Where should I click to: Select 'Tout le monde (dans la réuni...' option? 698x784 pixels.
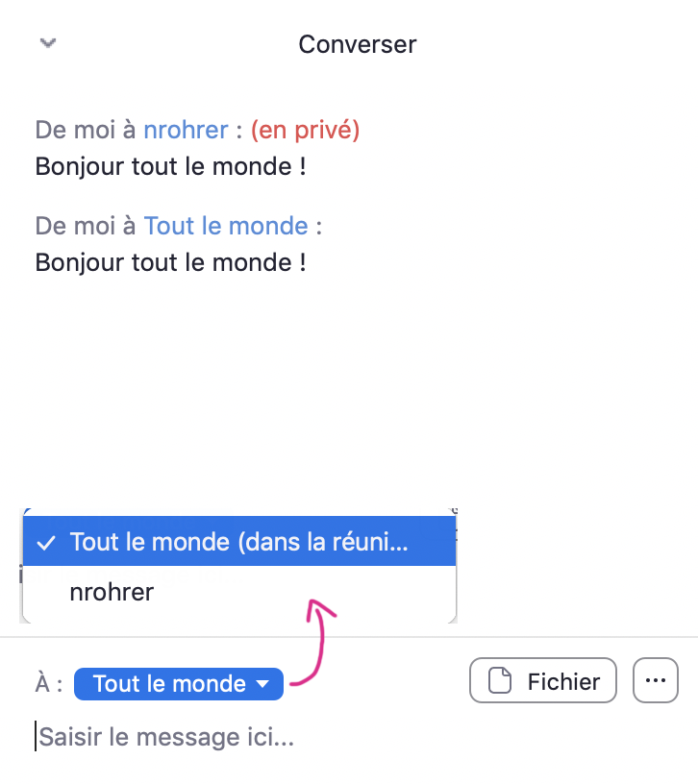(239, 542)
